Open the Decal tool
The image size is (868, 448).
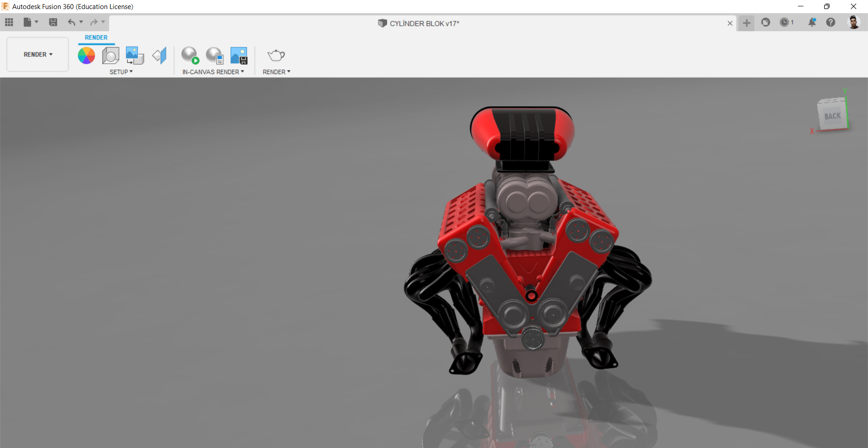(x=135, y=56)
